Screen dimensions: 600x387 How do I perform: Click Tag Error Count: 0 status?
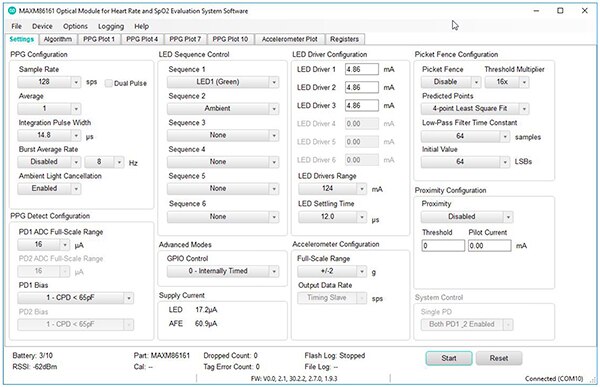232,367
